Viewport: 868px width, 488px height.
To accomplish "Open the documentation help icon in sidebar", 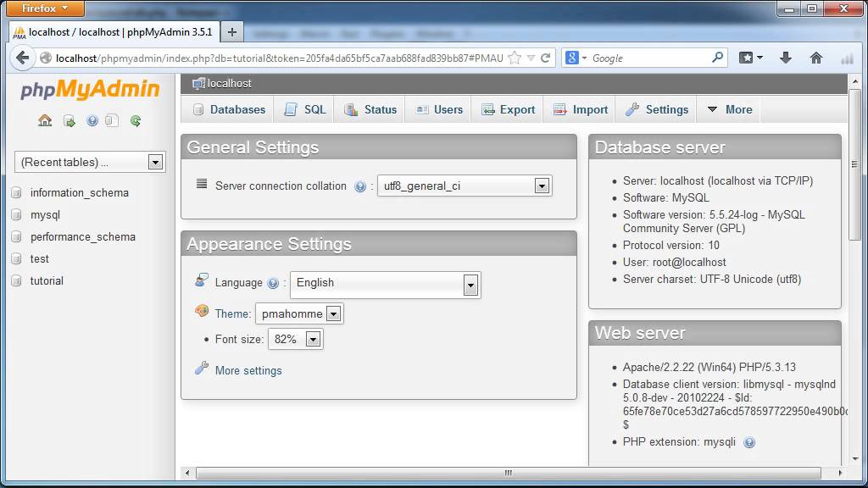I will (x=92, y=120).
